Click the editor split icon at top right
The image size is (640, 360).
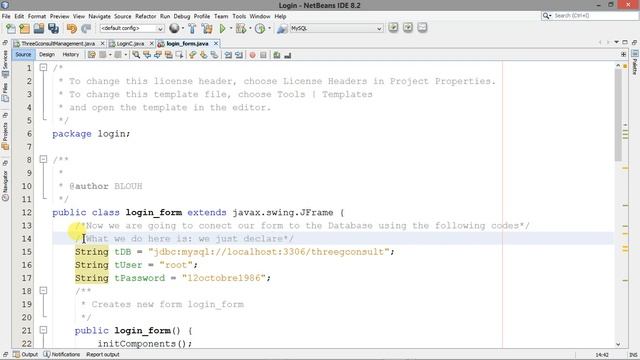(623, 54)
